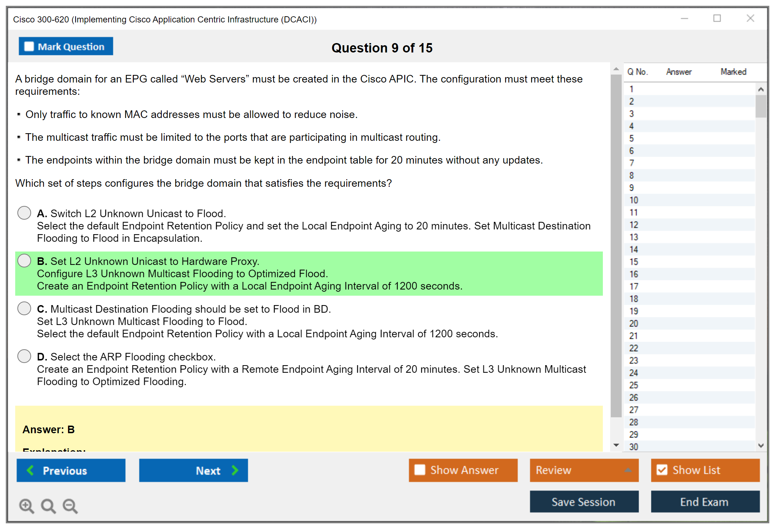The image size is (778, 532).
Task: Choose option D radio button
Action: pyautogui.click(x=24, y=356)
